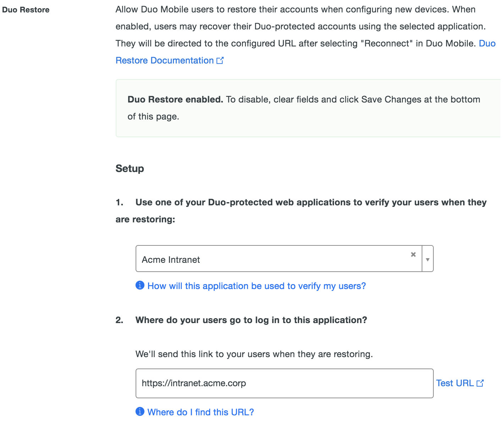Expand the application dropdown arrow
Viewport: 504px width, 427px height.
pos(428,259)
